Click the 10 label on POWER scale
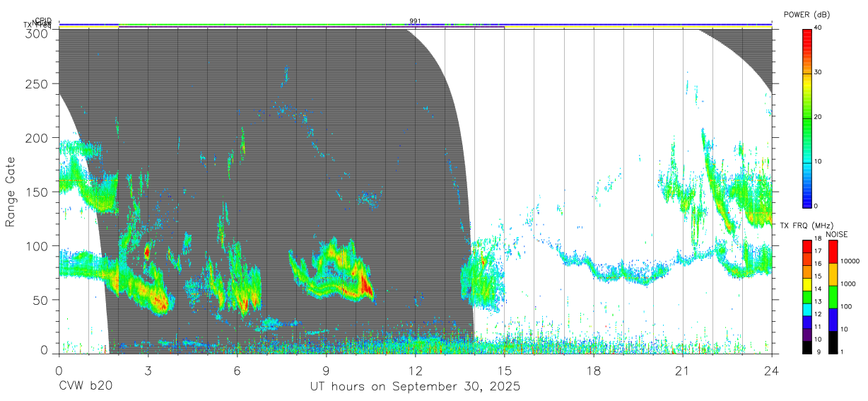 point(818,161)
